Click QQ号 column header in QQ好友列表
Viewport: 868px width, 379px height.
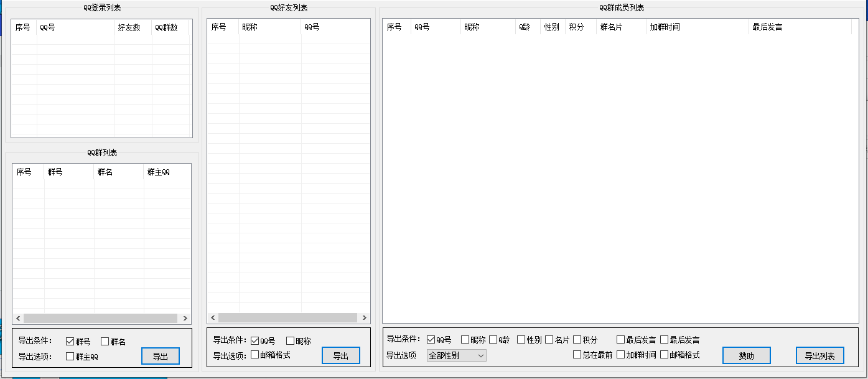point(335,27)
